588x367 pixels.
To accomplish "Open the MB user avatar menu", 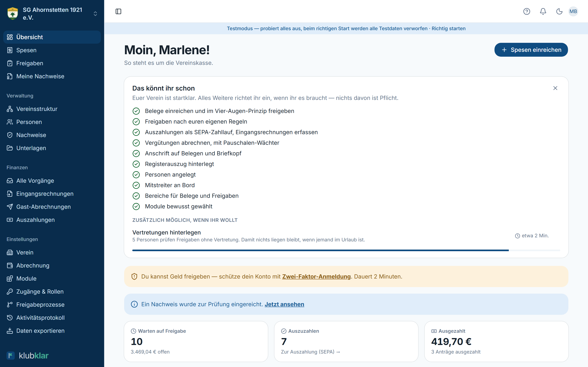I will coord(573,11).
